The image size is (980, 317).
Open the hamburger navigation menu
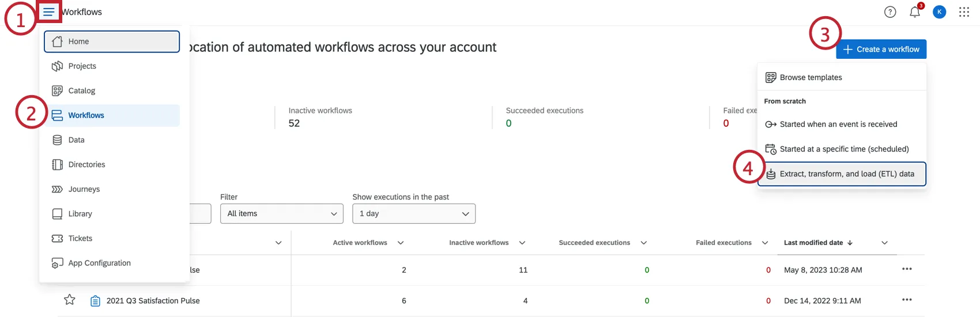point(49,12)
